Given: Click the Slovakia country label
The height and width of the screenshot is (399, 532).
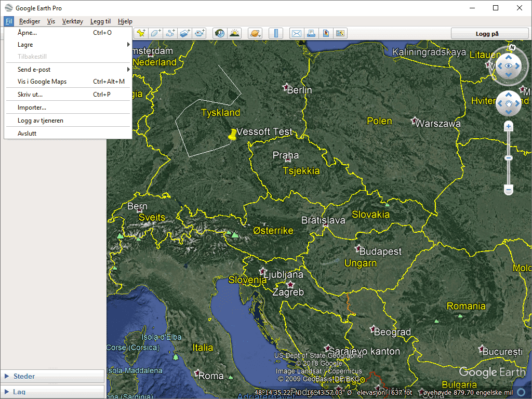Looking at the screenshot, I should coord(370,215).
